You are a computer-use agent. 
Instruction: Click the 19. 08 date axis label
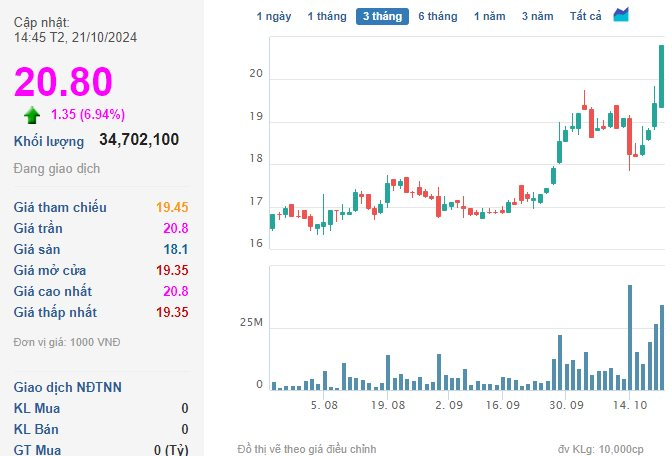pyautogui.click(x=388, y=405)
